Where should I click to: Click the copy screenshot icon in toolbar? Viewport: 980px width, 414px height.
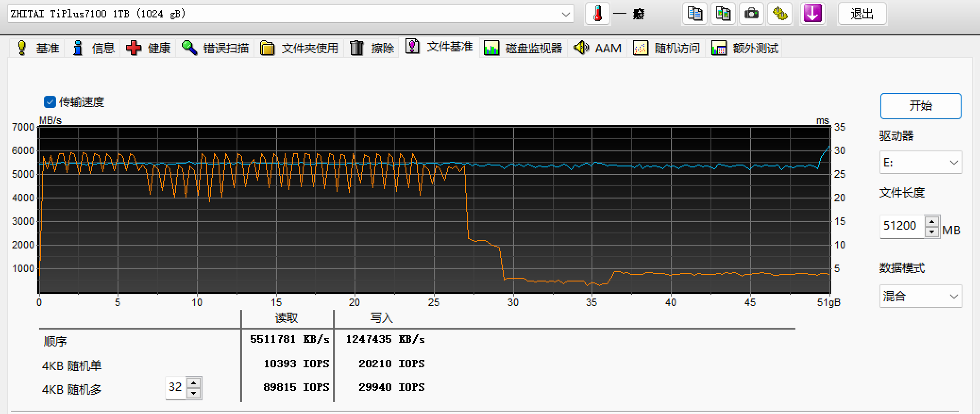723,14
